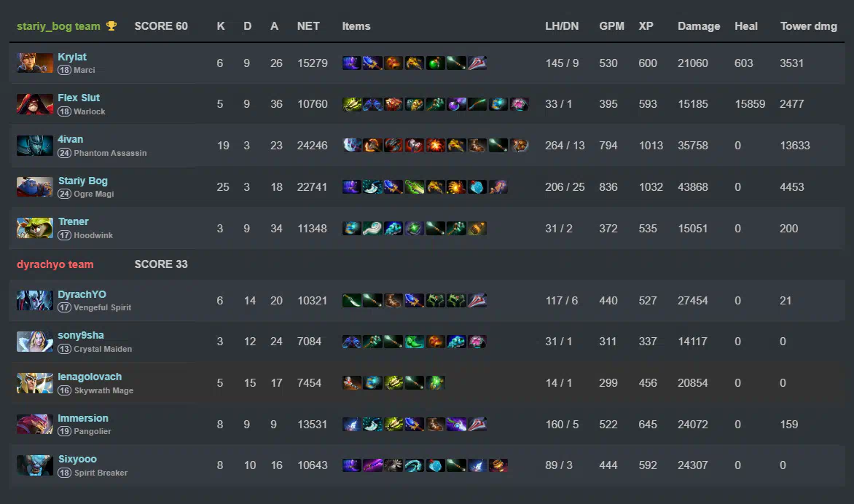The height and width of the screenshot is (504, 854).
Task: Open player profile Immersion
Action: tap(83, 418)
